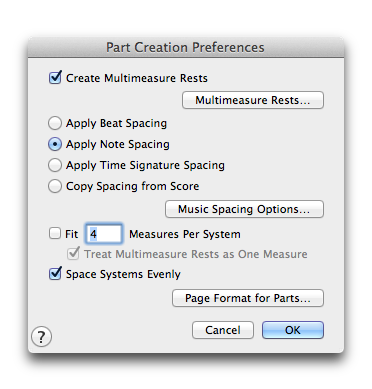
Task: Pick the Copy Spacing from Score option
Action: [55, 186]
